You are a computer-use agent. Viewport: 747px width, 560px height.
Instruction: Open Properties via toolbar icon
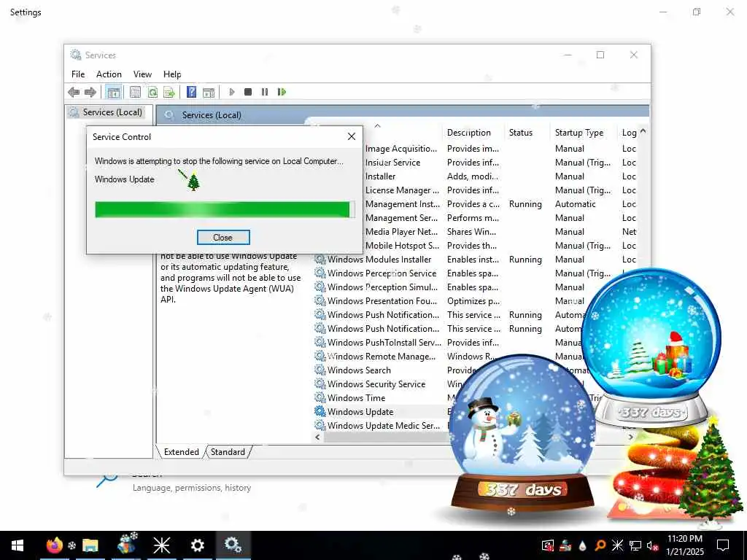pyautogui.click(x=135, y=92)
